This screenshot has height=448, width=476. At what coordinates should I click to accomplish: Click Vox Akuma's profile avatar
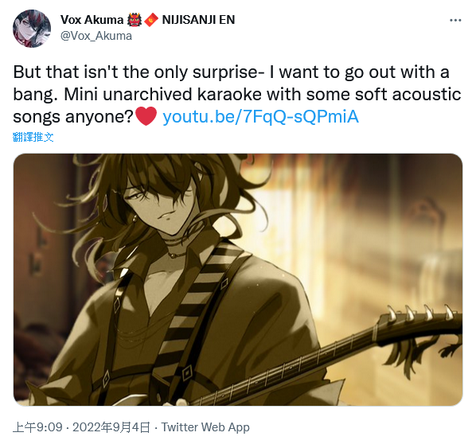pyautogui.click(x=32, y=28)
